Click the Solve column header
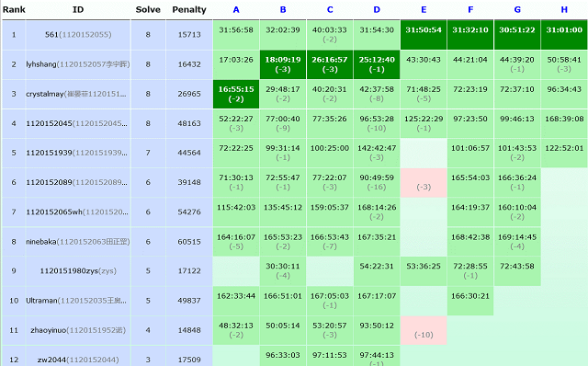This screenshot has height=366, width=588. (148, 10)
